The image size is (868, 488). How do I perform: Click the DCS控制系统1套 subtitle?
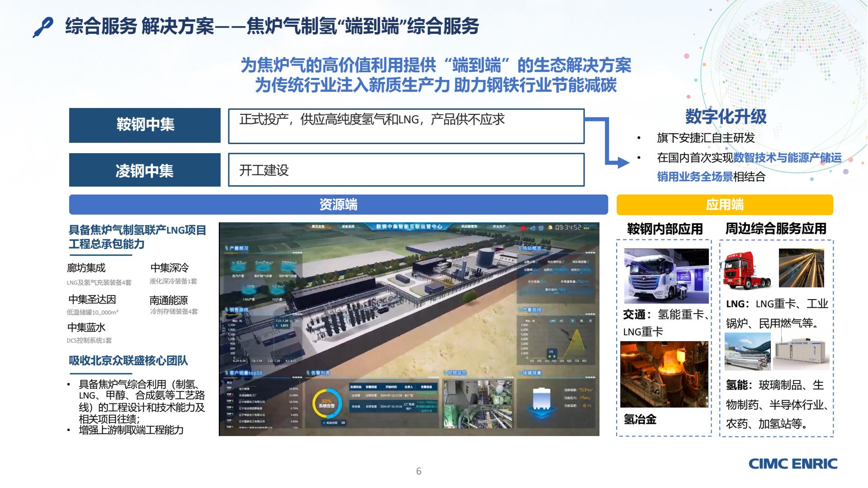pos(89,341)
